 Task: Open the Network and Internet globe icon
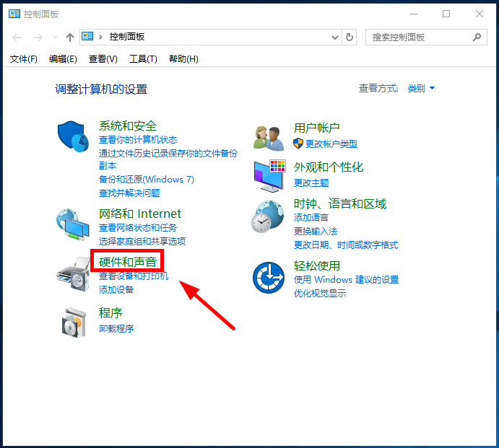(x=72, y=225)
